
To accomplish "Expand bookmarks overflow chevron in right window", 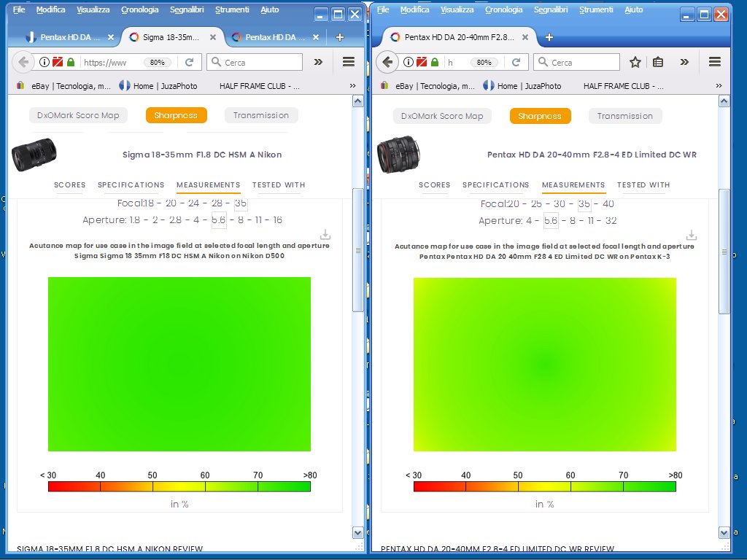I will 719,86.
